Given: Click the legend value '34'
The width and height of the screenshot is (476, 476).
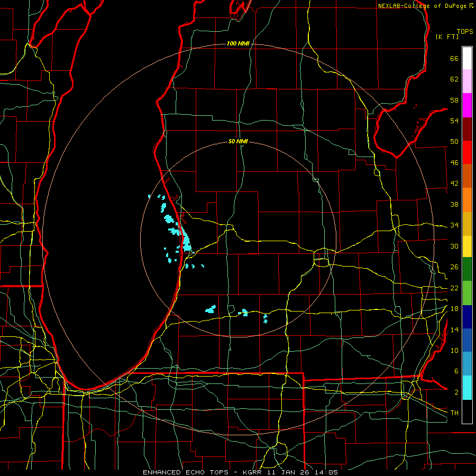Looking at the screenshot, I should tap(454, 225).
